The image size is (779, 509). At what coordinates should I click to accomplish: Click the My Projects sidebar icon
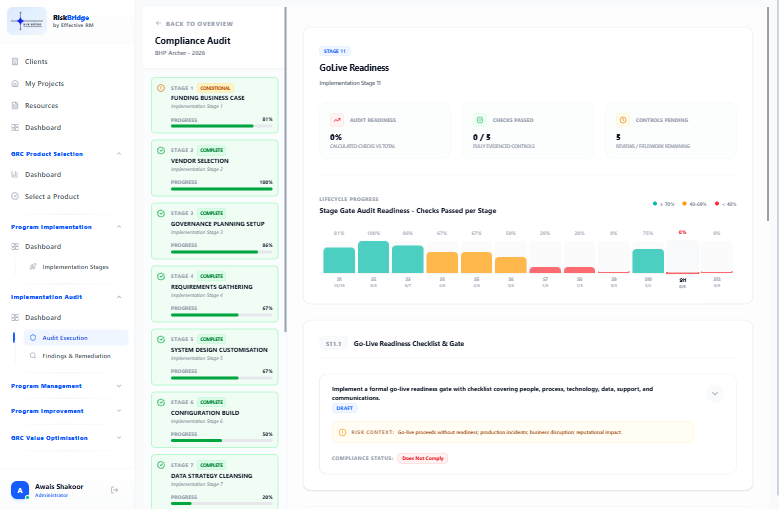[x=15, y=83]
